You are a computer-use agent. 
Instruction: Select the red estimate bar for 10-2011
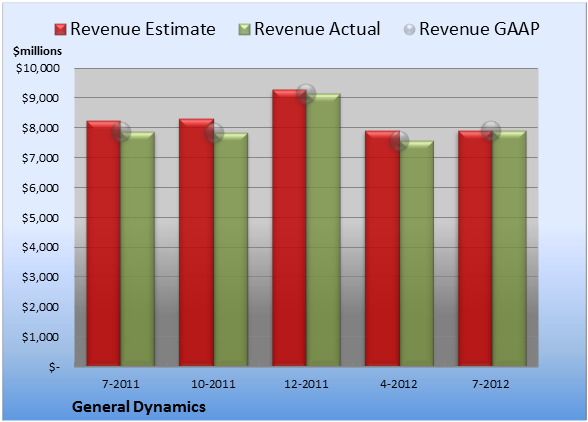[196, 242]
